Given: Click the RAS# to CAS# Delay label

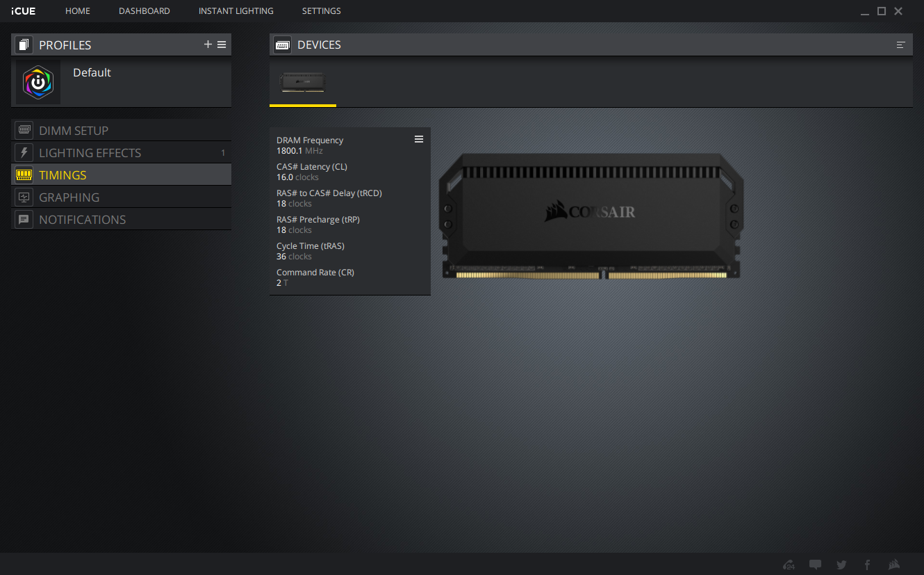Looking at the screenshot, I should pyautogui.click(x=329, y=193).
